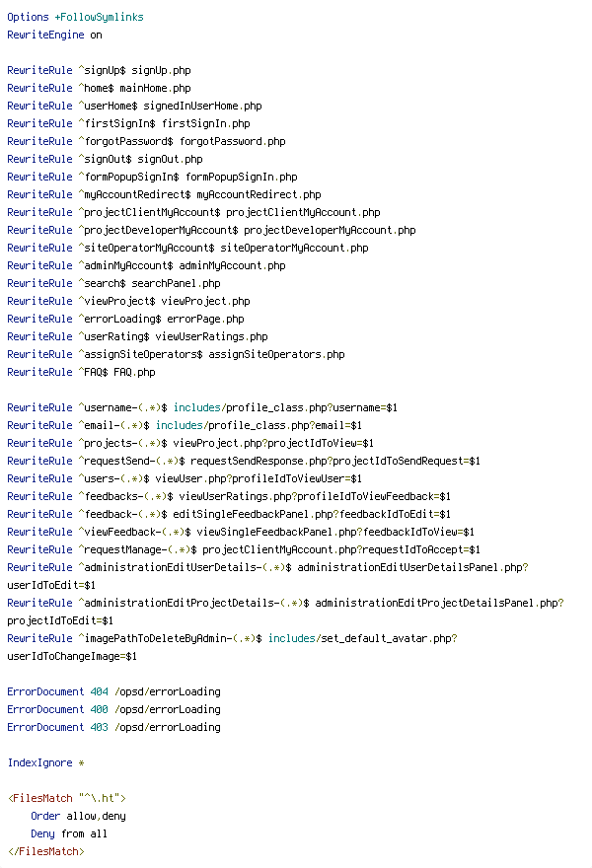Screen dimensions: 592x868
Task: Click the 'Order allow,deny' line
Action: coord(79,815)
